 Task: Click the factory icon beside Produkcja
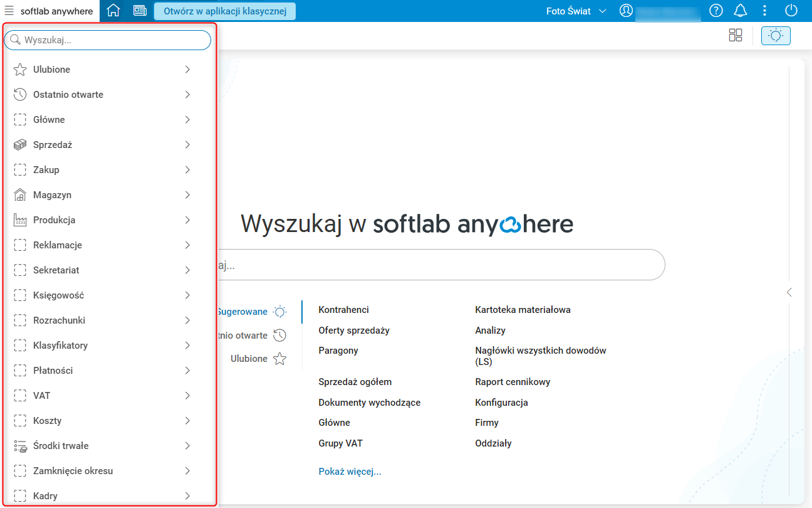tap(20, 220)
